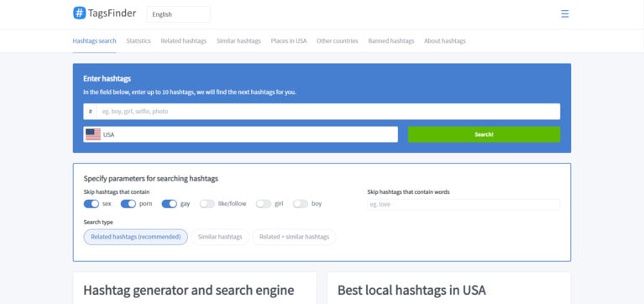Enable the girl filter toggle
Image resolution: width=644 pixels, height=304 pixels.
tap(264, 204)
